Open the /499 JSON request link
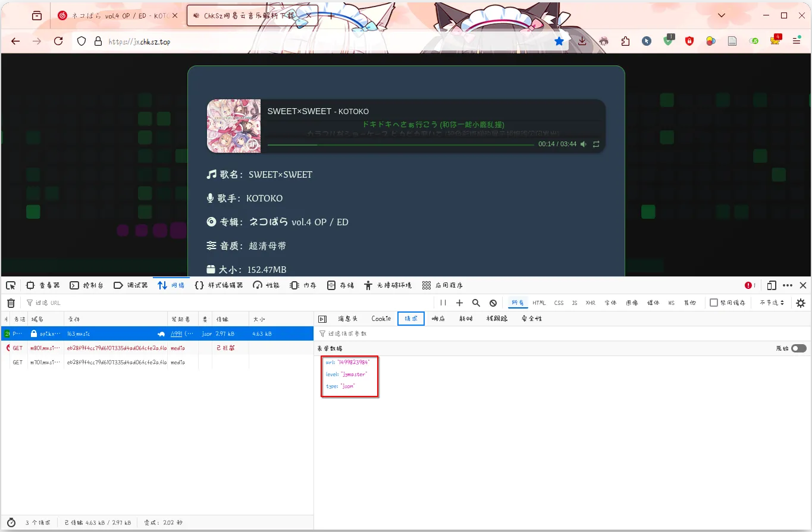 (x=177, y=333)
